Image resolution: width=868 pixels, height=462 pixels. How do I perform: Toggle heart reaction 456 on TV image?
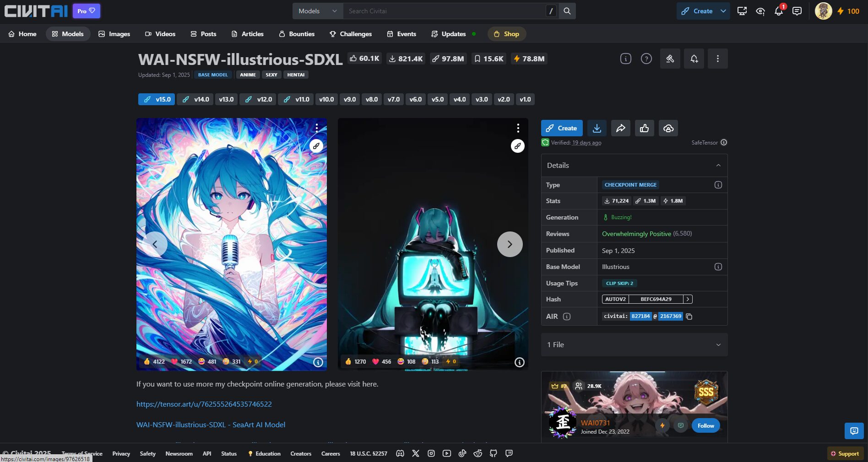tap(382, 361)
